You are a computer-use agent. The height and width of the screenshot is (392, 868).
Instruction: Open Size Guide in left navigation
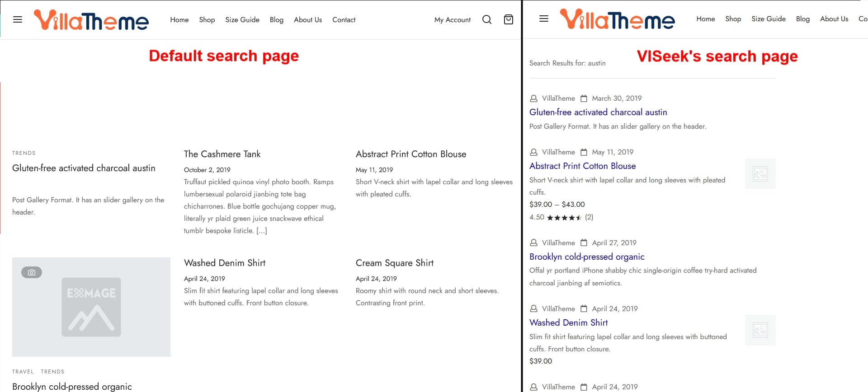242,20
